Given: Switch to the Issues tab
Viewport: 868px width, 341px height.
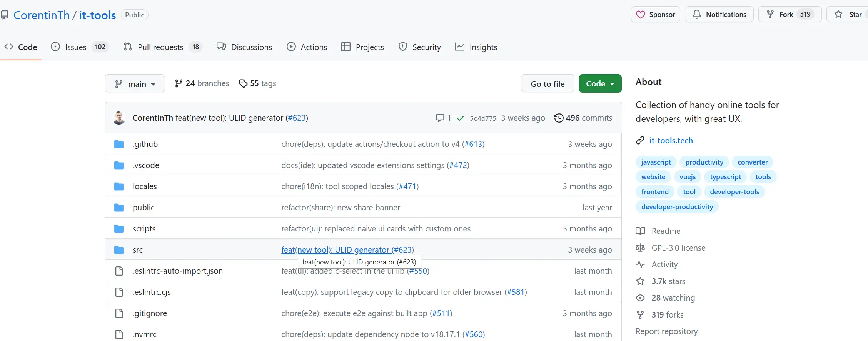Looking at the screenshot, I should [x=75, y=47].
